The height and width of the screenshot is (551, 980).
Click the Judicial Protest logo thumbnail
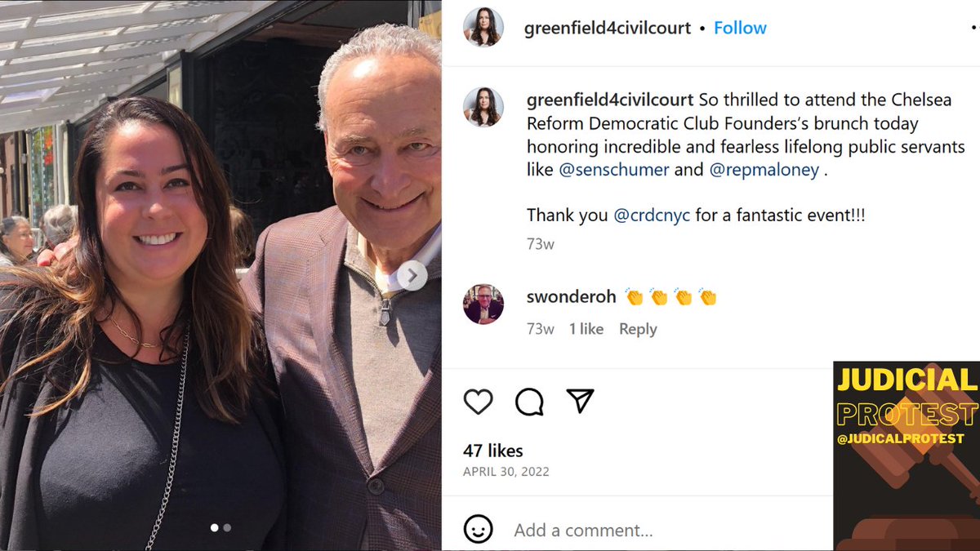[906, 455]
